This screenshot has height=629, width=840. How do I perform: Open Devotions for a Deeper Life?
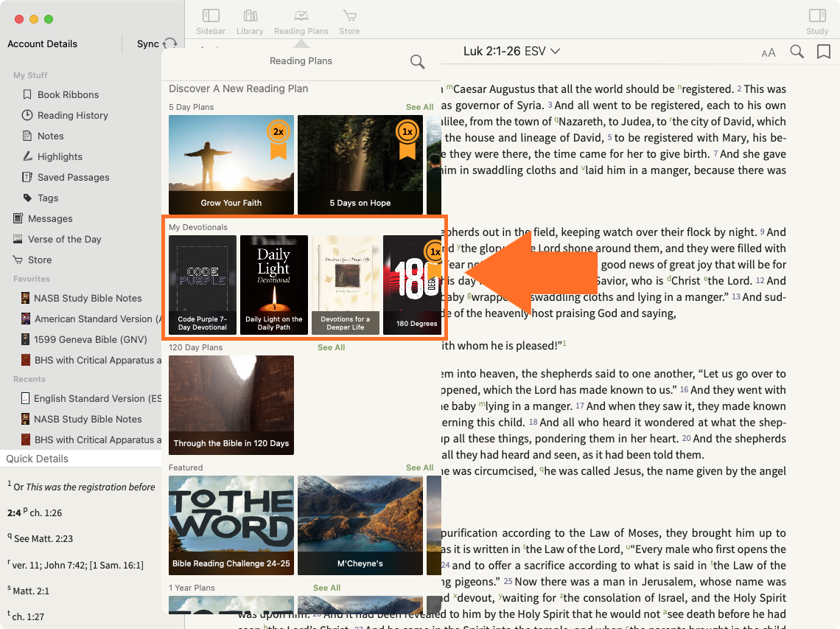coord(346,285)
